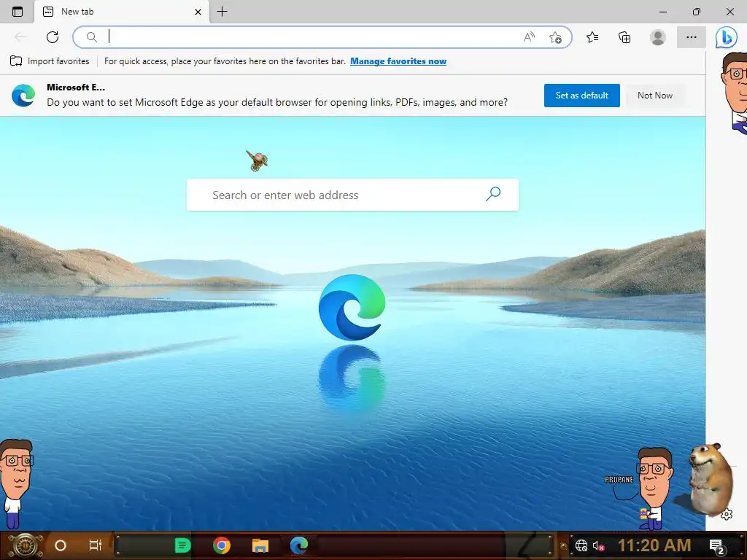Open Task View on taskbar
The width and height of the screenshot is (747, 560).
pyautogui.click(x=96, y=545)
